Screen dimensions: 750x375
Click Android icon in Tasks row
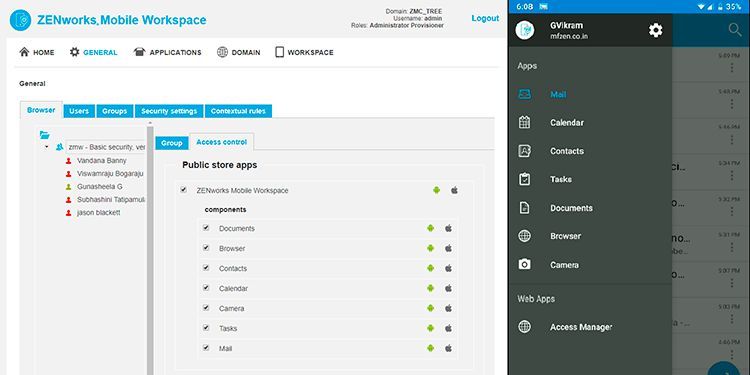coord(430,328)
